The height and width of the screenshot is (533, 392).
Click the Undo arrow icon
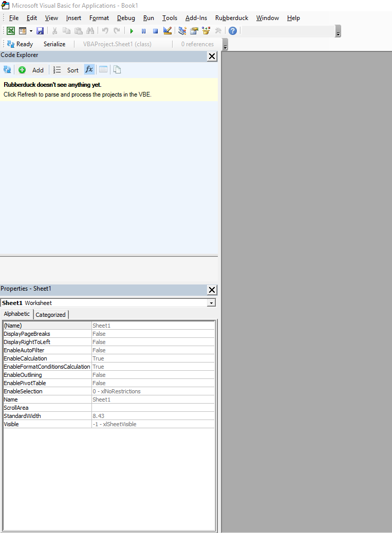coord(105,31)
